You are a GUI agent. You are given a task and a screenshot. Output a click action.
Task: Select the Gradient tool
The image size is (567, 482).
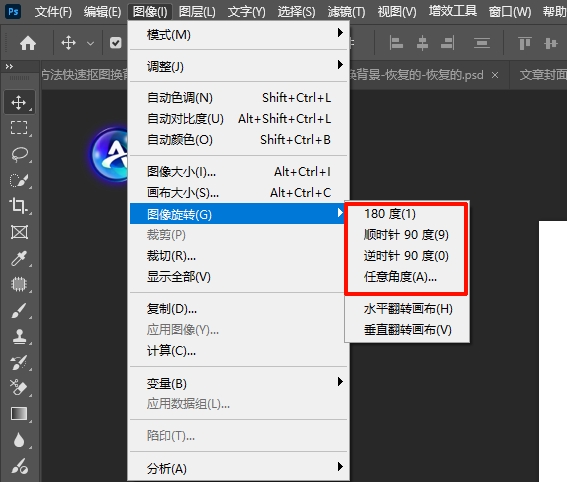click(19, 414)
